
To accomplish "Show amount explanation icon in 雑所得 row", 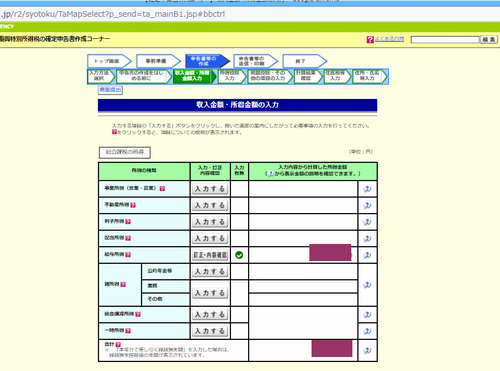I will 367,285.
